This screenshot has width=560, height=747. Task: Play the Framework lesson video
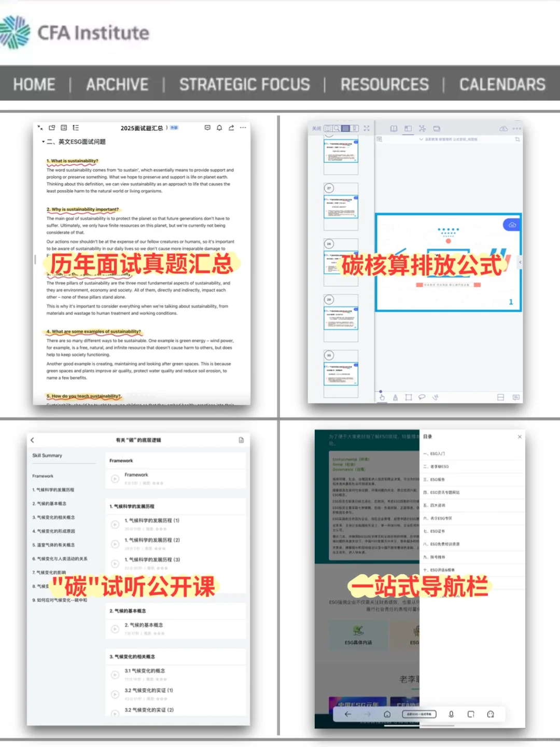click(x=115, y=479)
